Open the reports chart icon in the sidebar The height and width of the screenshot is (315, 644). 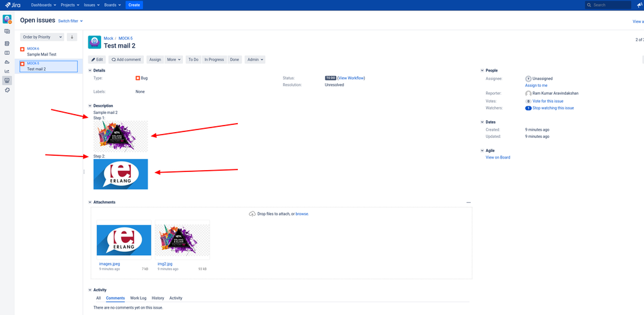[7, 71]
